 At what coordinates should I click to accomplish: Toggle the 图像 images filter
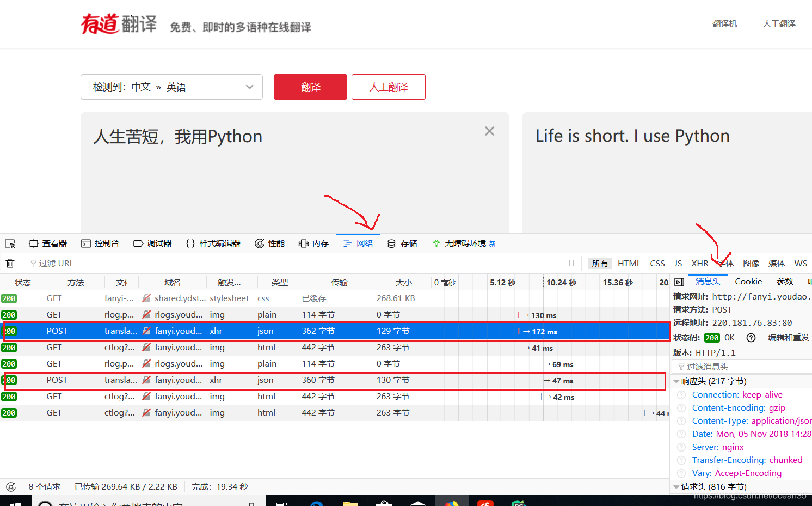[751, 264]
